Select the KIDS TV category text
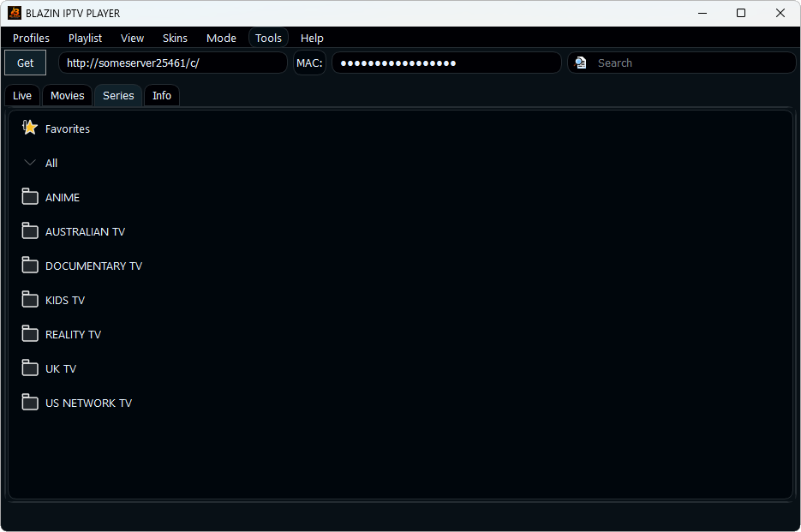 click(x=65, y=300)
